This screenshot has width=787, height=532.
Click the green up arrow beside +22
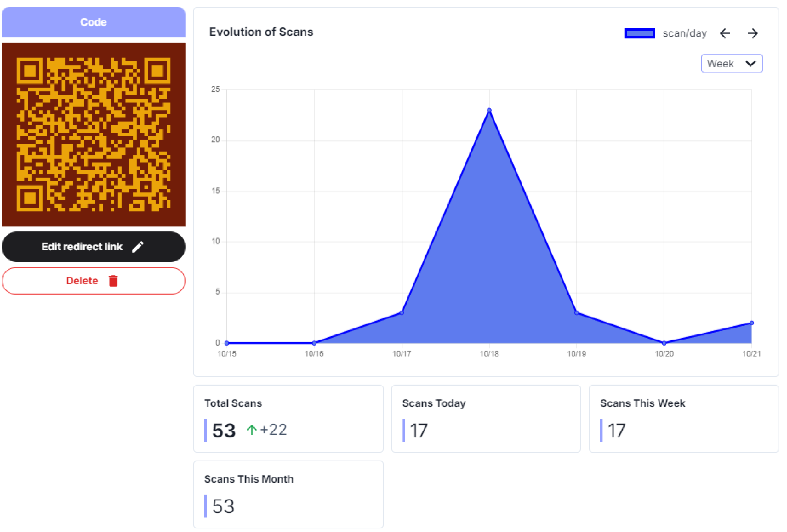coord(251,430)
